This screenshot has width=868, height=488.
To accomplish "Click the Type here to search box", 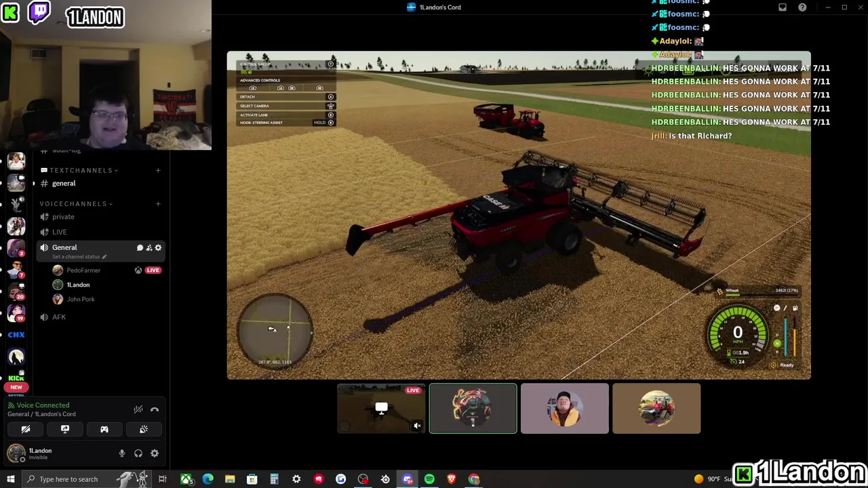I will point(87,479).
